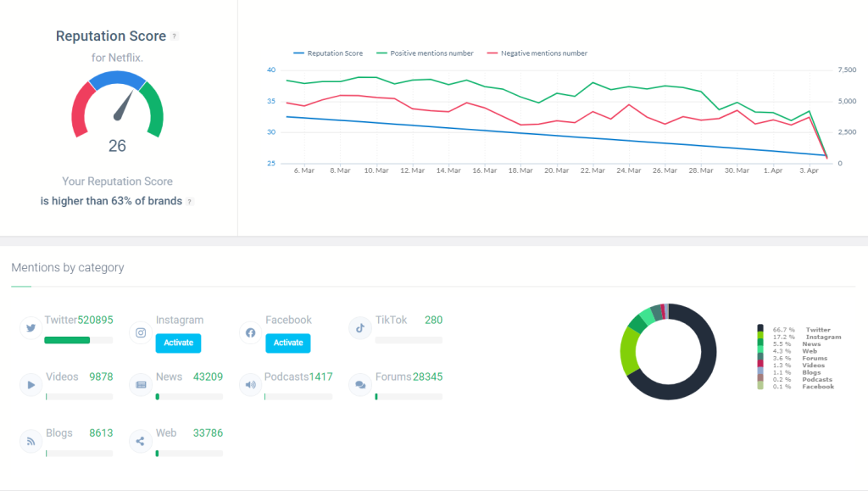Click the Mentions by category heading
Screen dimensions: 868x491
click(68, 267)
